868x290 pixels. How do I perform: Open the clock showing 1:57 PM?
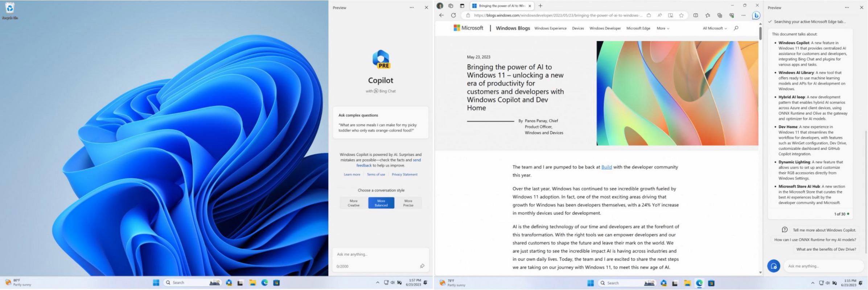(x=414, y=283)
